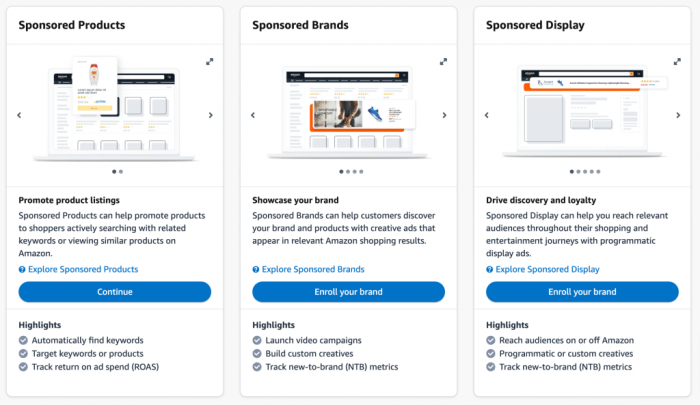The width and height of the screenshot is (700, 405).
Task: Enroll your brand in Sponsored Display
Action: click(x=582, y=292)
